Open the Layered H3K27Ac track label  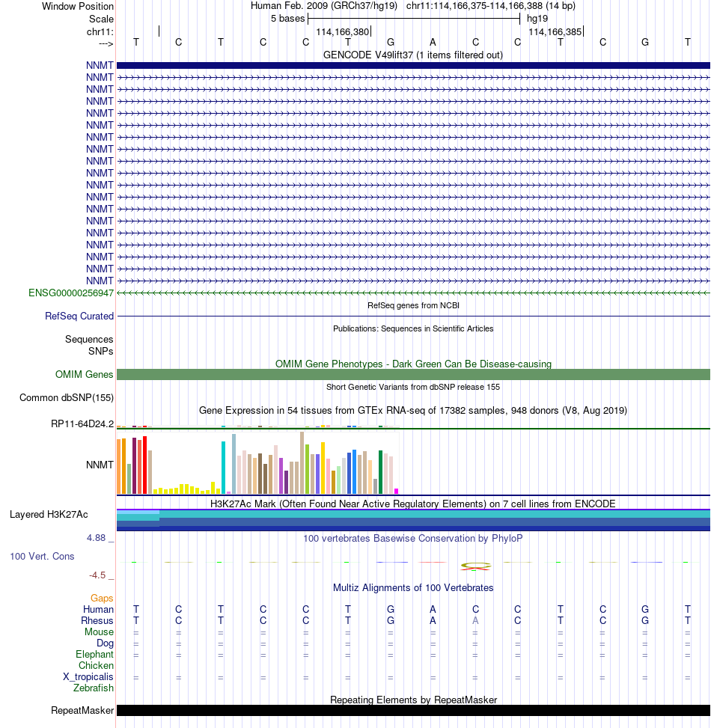pyautogui.click(x=49, y=515)
